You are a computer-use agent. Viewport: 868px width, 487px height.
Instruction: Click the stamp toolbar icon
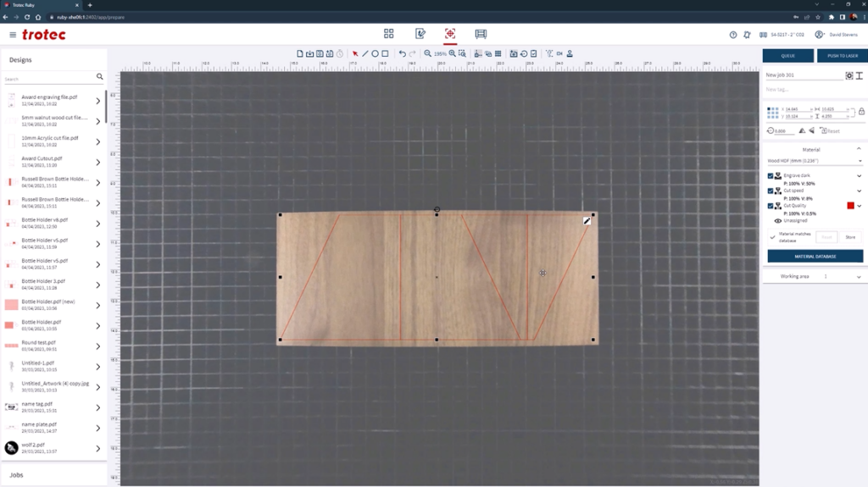570,53
